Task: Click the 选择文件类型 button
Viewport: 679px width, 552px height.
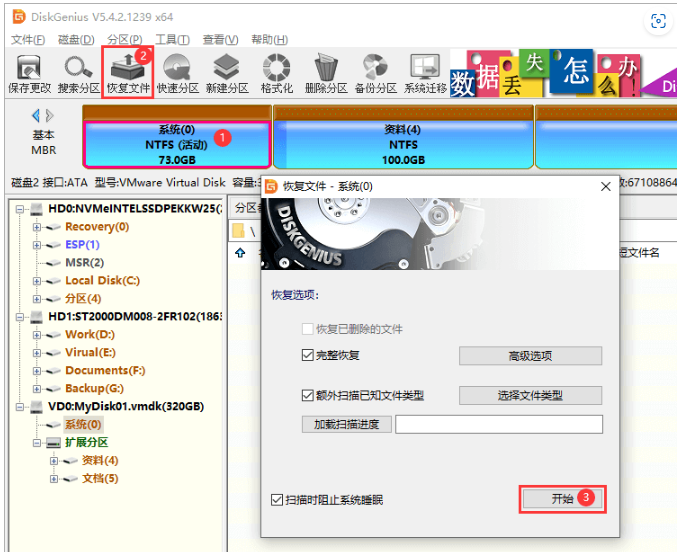Action: coord(530,395)
